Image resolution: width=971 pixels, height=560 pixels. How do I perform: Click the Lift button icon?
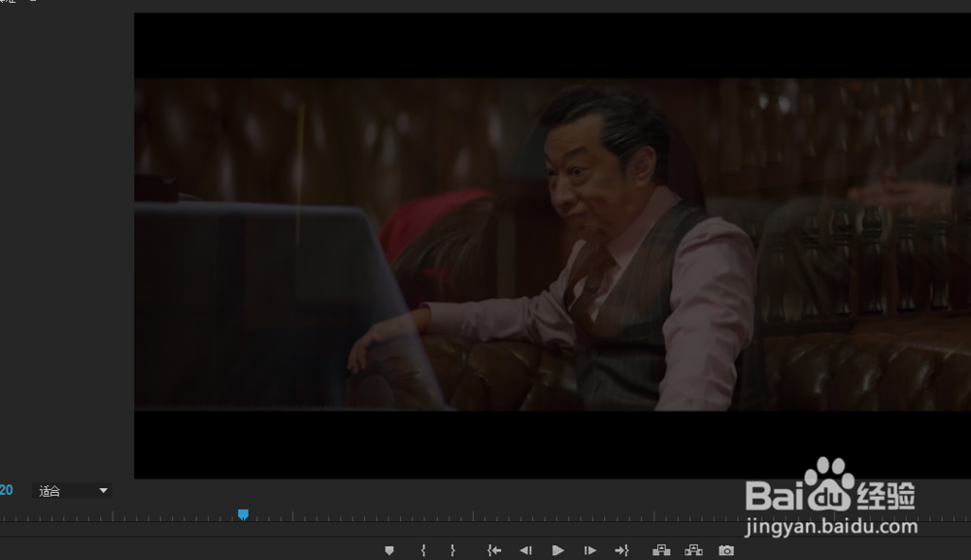pos(661,550)
